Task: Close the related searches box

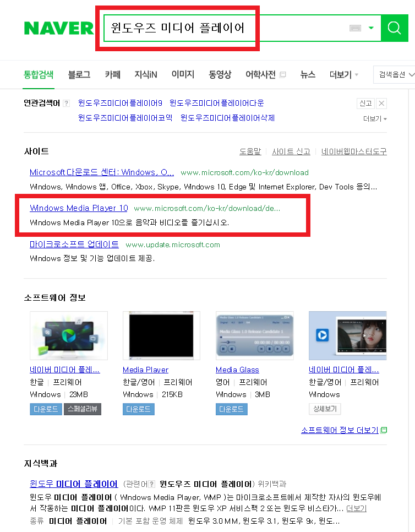Action: [x=381, y=103]
